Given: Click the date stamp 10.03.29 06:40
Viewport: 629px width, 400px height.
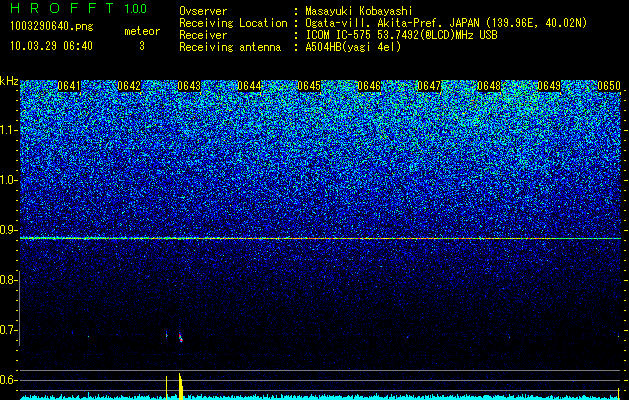Looking at the screenshot, I should pos(51,46).
